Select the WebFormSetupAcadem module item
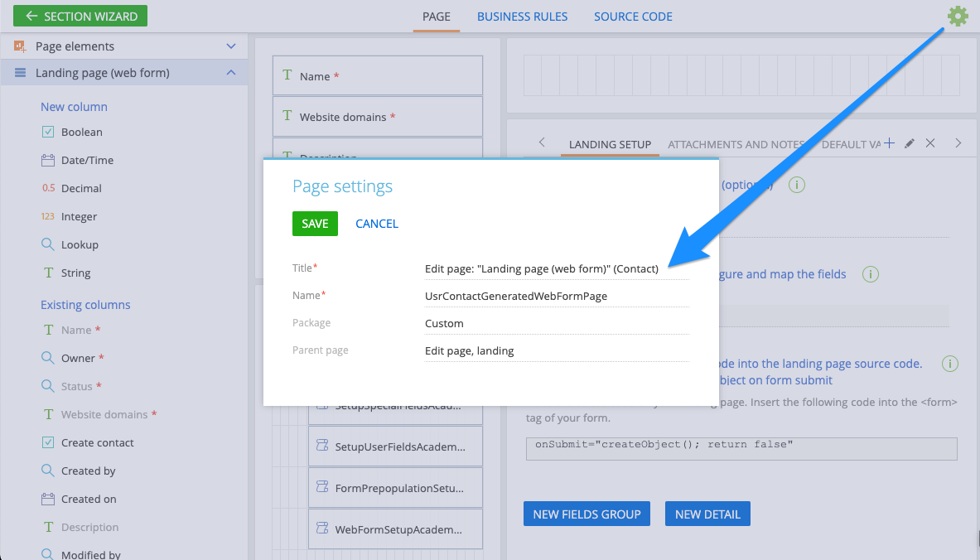This screenshot has width=980, height=560. (x=395, y=529)
